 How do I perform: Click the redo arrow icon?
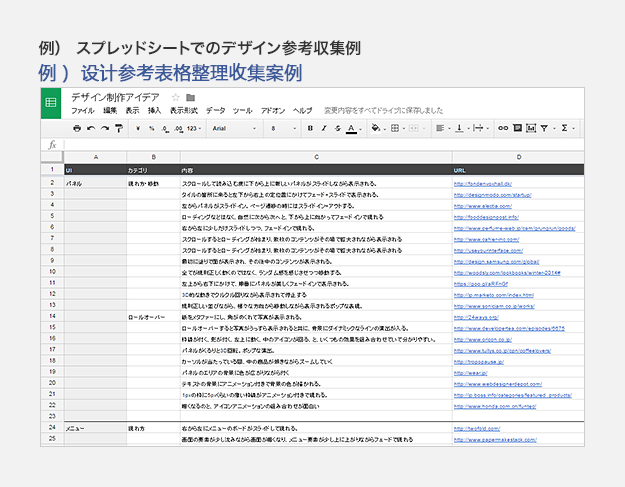pyautogui.click(x=105, y=128)
